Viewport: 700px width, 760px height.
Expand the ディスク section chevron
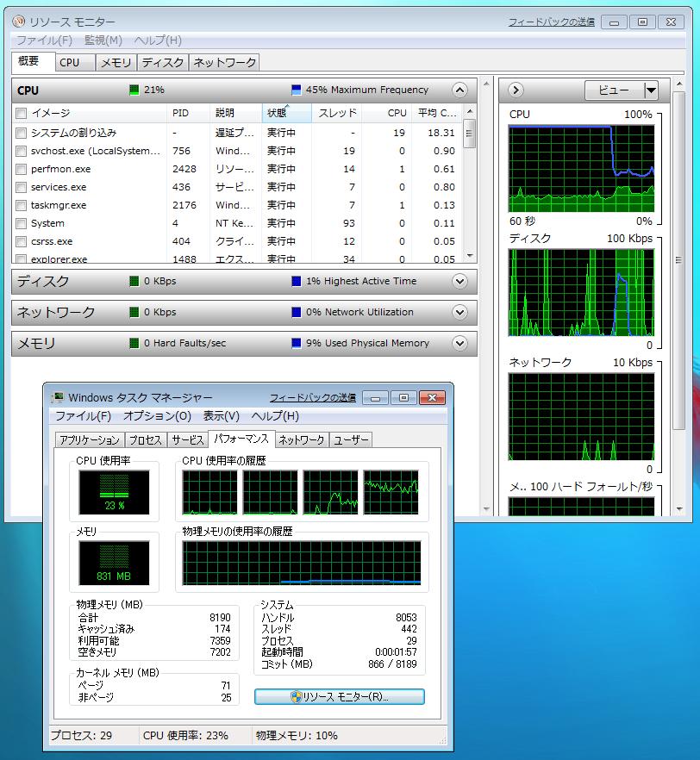[459, 281]
